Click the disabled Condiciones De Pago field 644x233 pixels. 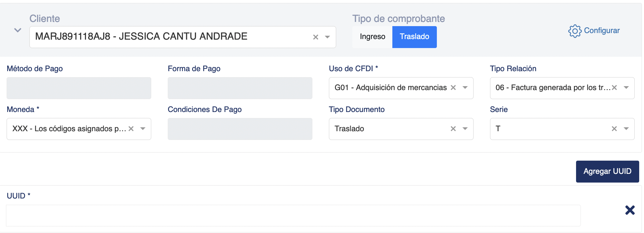[x=240, y=129]
